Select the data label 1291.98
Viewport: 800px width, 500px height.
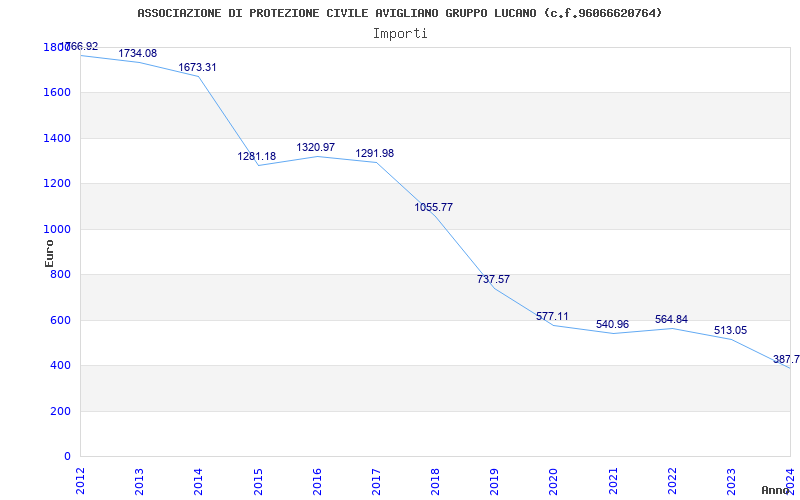374,154
